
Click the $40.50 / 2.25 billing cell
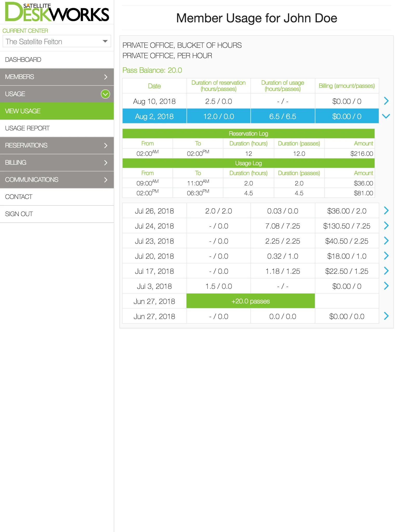coord(347,241)
